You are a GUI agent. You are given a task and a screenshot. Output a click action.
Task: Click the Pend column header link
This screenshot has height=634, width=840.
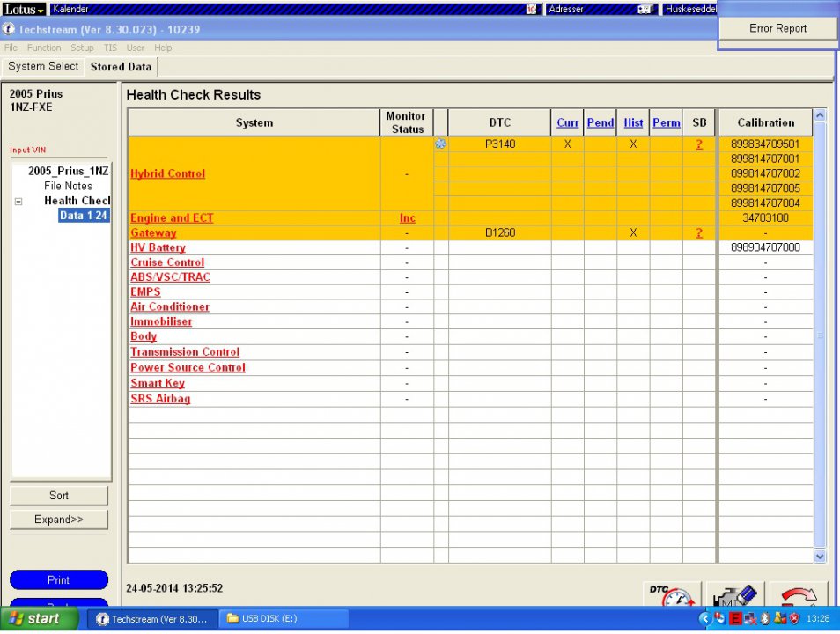tap(600, 122)
